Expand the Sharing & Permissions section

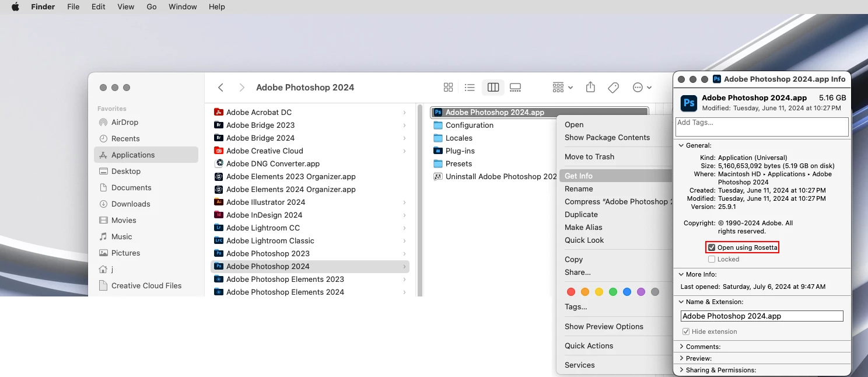(681, 370)
